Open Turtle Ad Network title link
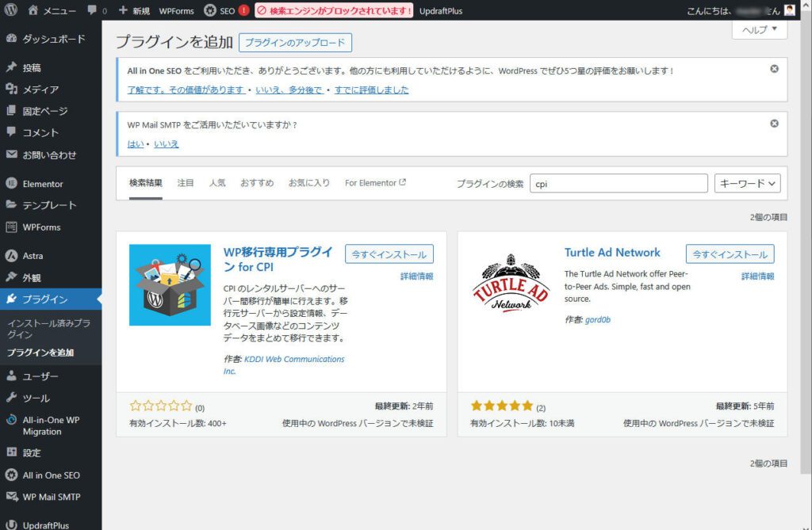This screenshot has width=812, height=530. click(x=612, y=253)
